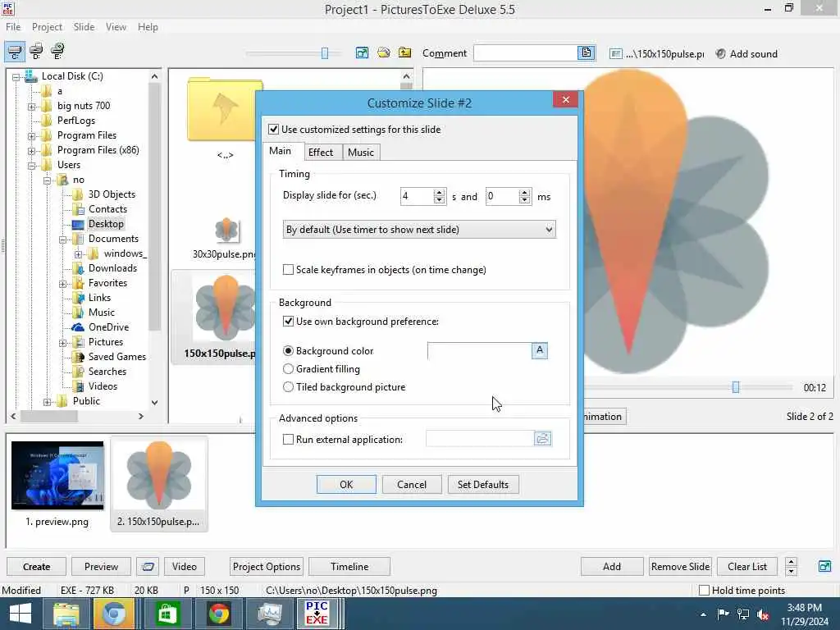The width and height of the screenshot is (840, 630).
Task: Click the Action Center flag icon
Action: click(723, 614)
